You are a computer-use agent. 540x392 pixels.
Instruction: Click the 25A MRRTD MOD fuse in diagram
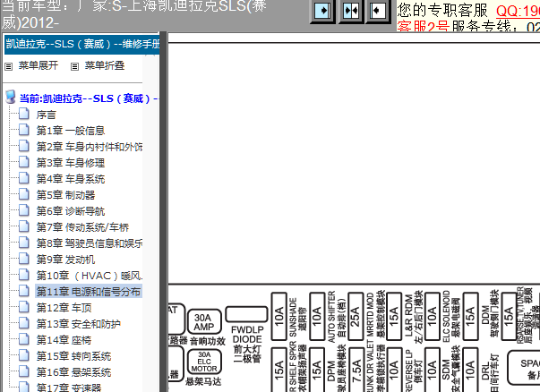pos(355,316)
